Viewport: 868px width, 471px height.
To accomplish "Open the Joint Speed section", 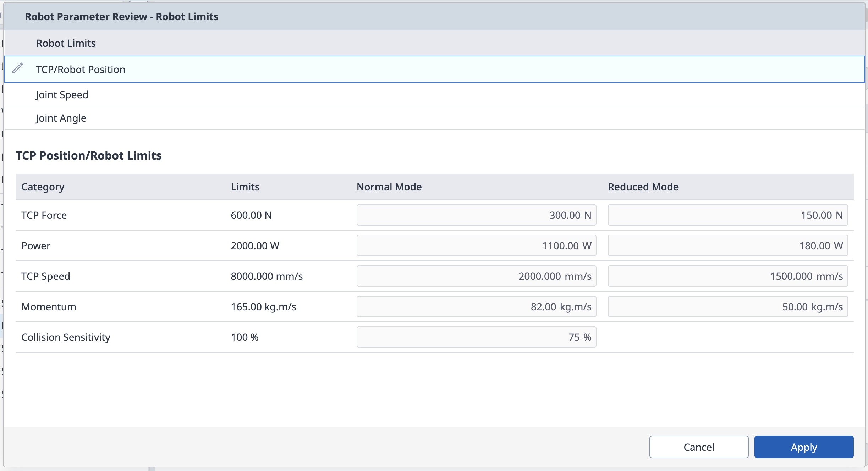I will pos(62,95).
